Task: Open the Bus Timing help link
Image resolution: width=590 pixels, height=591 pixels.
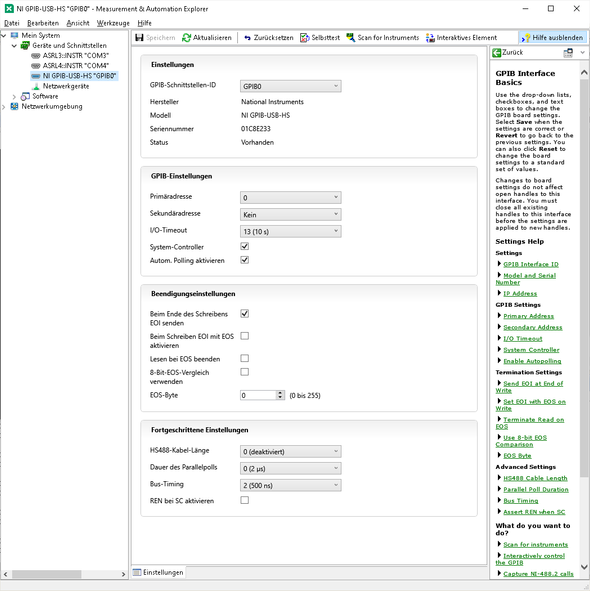Action: pos(521,501)
